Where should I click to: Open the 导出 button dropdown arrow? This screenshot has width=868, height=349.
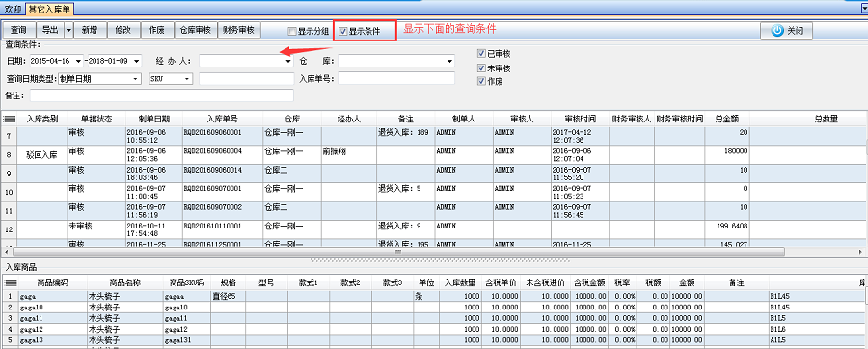pos(69,31)
